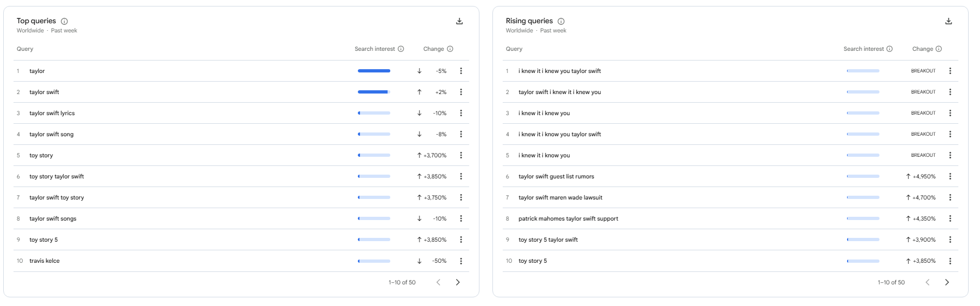This screenshot has width=980, height=306.
Task: Open more options for Top queries 'toy story' row
Action: click(x=461, y=155)
